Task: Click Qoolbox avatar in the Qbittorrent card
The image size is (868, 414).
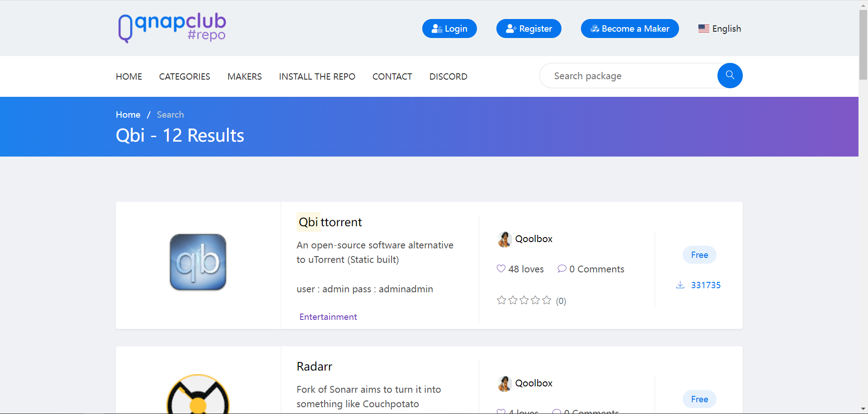Action: 504,239
